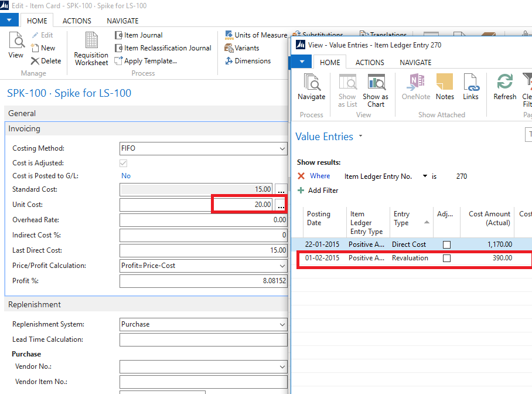Create a New item card
The width and height of the screenshot is (532, 394).
point(43,48)
